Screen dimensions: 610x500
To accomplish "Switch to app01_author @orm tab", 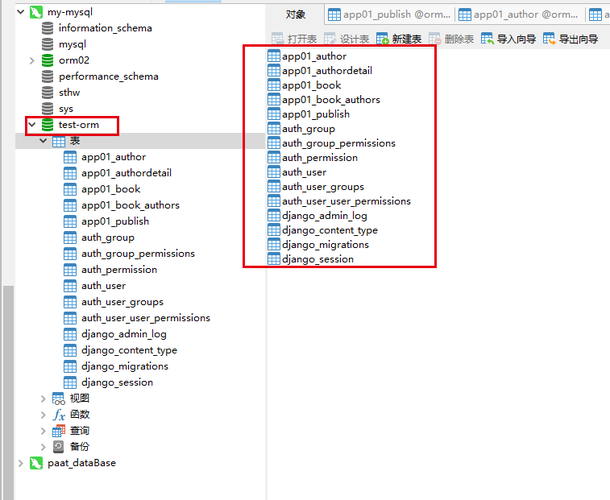I will tap(519, 15).
